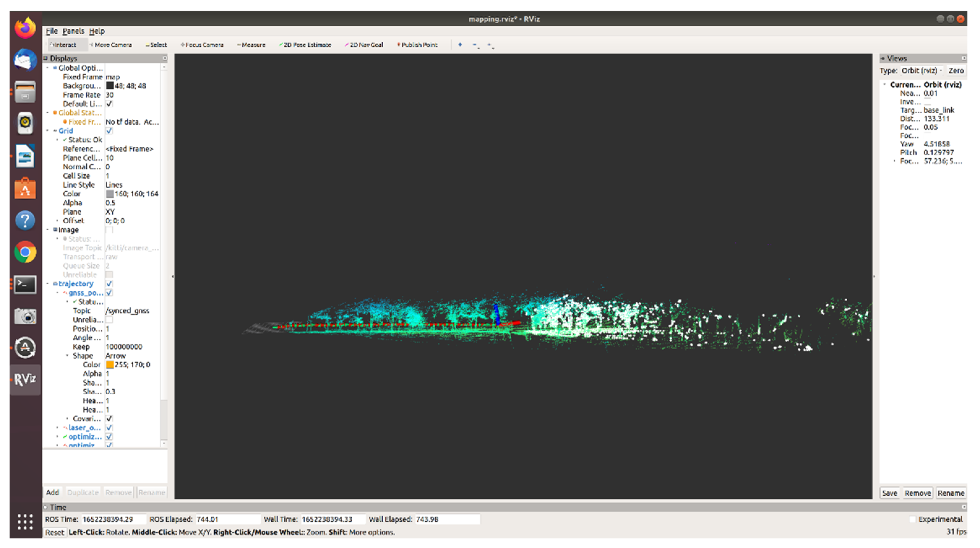Select the 2D Pose Estimate tool
This screenshot has height=548, width=980.
[x=306, y=45]
